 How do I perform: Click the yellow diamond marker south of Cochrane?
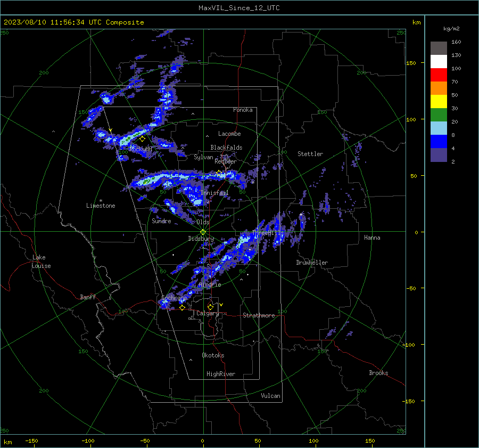[182, 307]
